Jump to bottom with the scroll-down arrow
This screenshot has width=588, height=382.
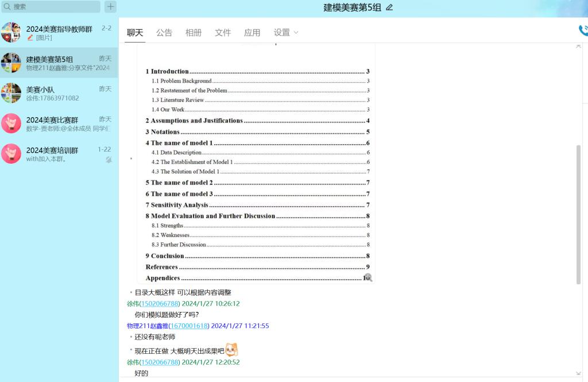578,373
